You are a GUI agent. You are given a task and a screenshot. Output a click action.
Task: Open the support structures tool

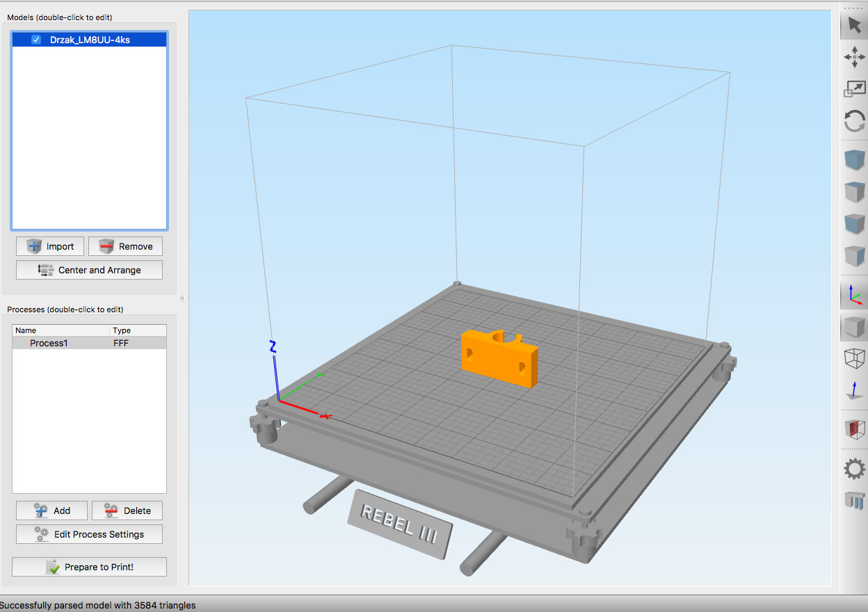click(854, 501)
